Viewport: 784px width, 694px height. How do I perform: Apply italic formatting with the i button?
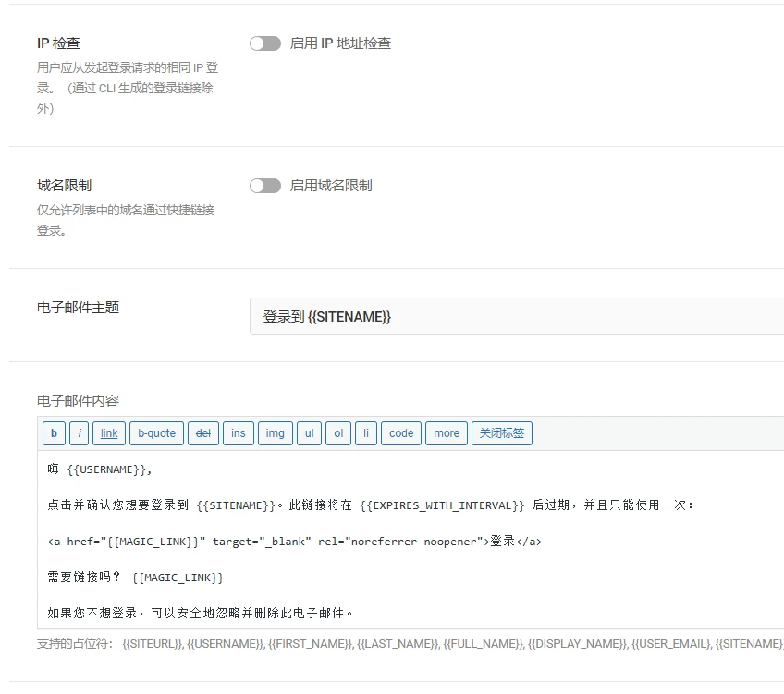point(80,432)
